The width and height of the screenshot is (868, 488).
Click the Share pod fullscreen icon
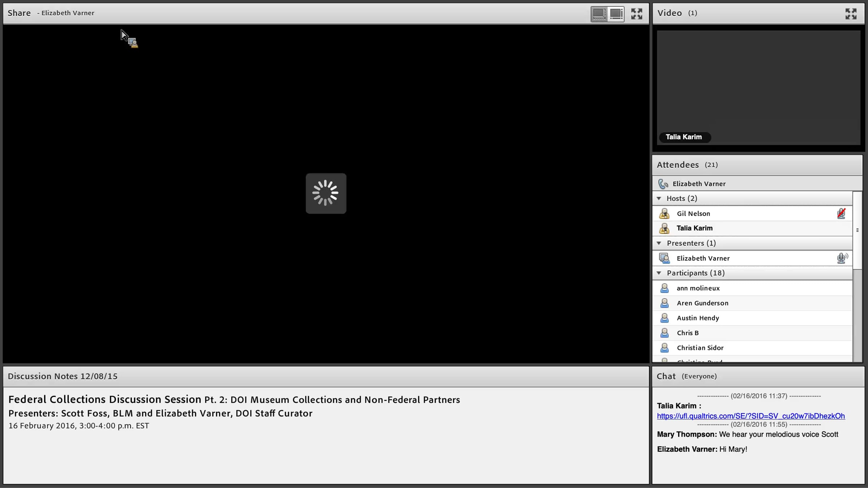(637, 14)
